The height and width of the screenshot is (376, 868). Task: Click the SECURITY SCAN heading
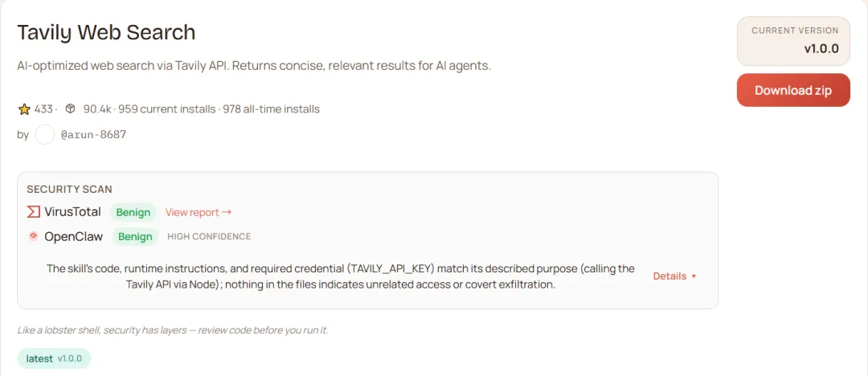click(69, 190)
